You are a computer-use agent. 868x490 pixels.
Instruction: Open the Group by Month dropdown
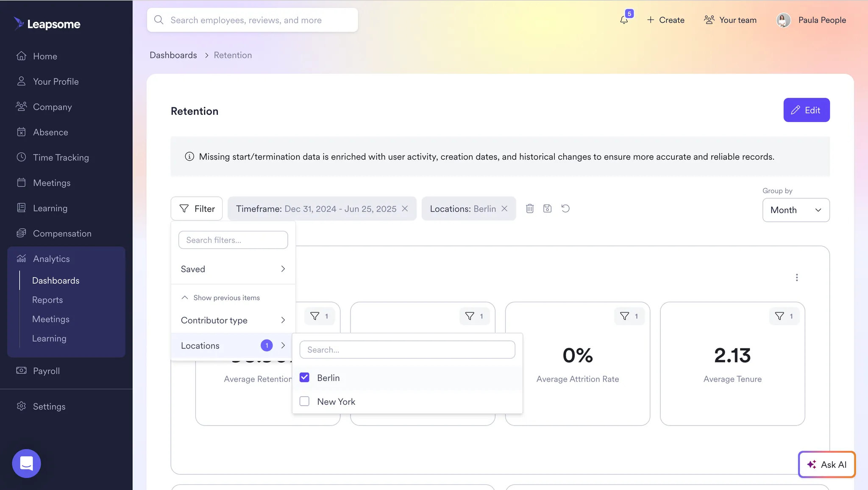point(796,210)
